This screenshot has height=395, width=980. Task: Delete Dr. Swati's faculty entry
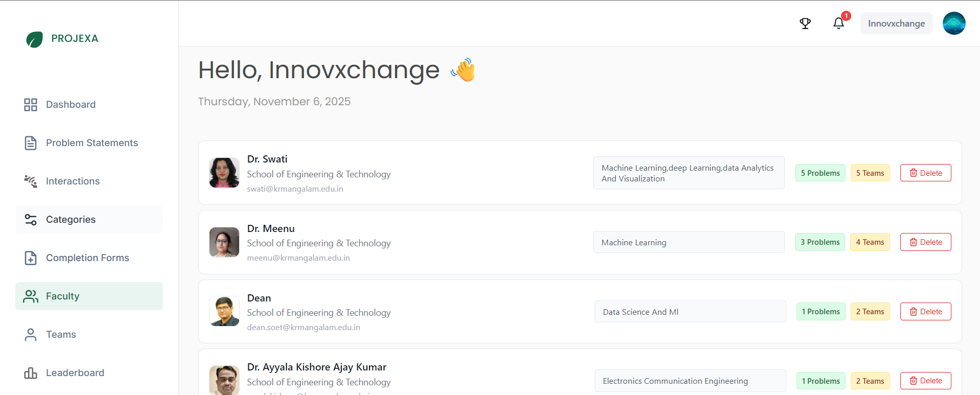pyautogui.click(x=925, y=173)
